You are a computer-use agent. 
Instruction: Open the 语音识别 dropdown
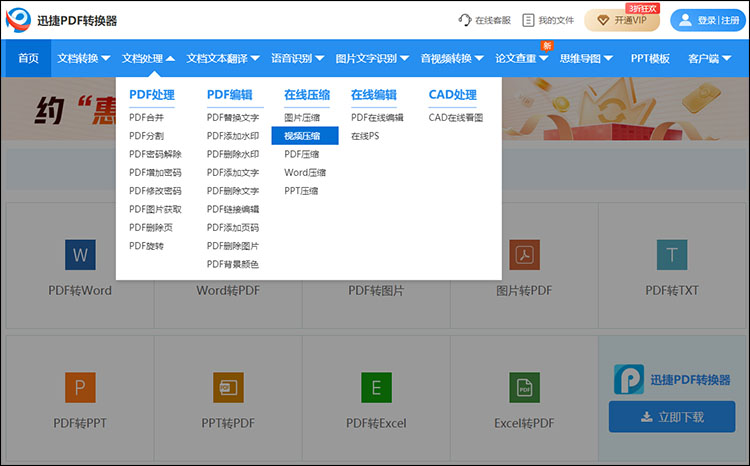[297, 59]
